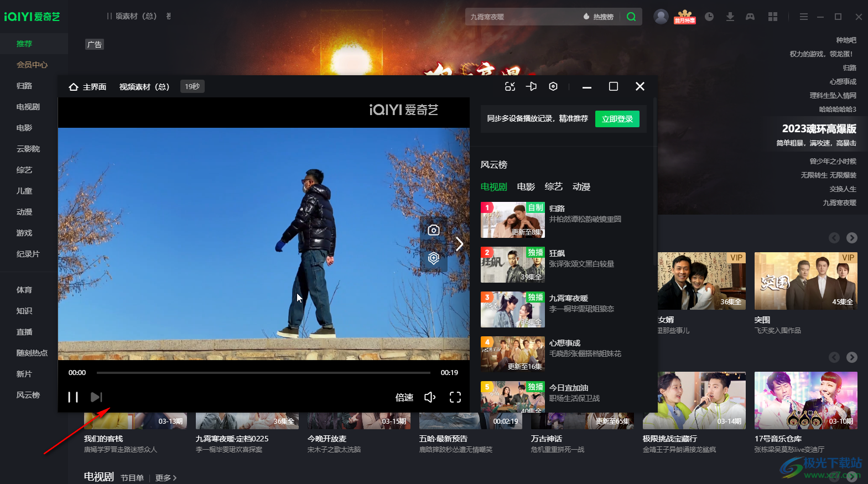Open 儿童 in left sidebar
Screen dimensions: 868x484
[x=24, y=191]
